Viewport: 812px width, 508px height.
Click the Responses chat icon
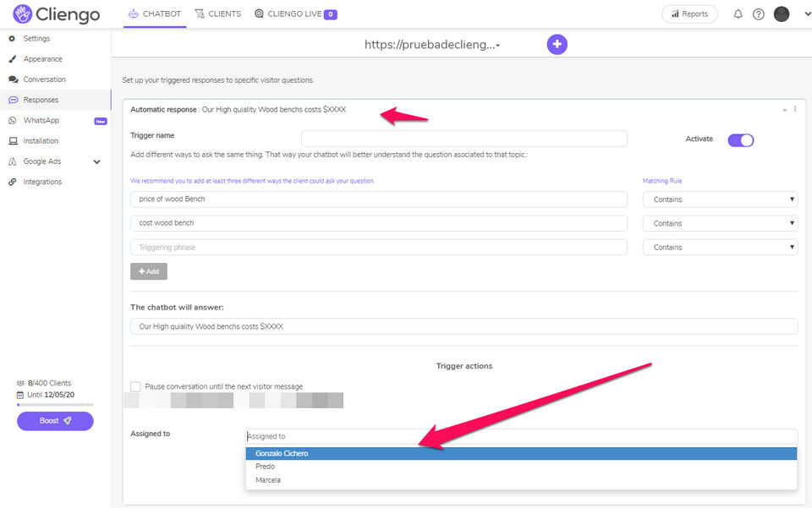click(13, 100)
